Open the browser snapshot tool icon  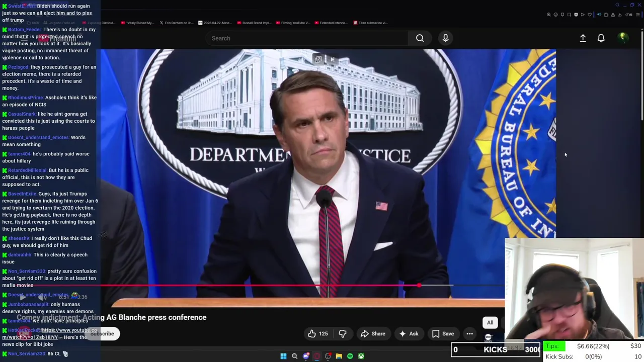569,15
